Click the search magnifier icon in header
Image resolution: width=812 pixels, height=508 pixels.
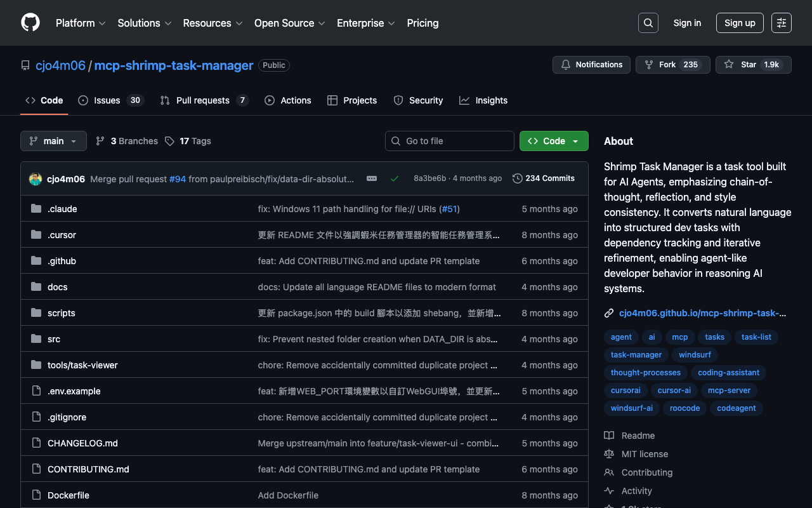tap(648, 23)
